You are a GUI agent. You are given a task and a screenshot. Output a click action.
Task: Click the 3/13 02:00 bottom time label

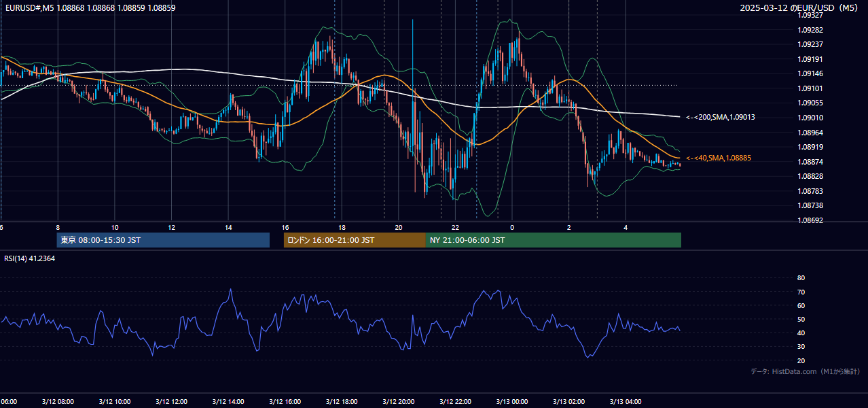click(569, 402)
